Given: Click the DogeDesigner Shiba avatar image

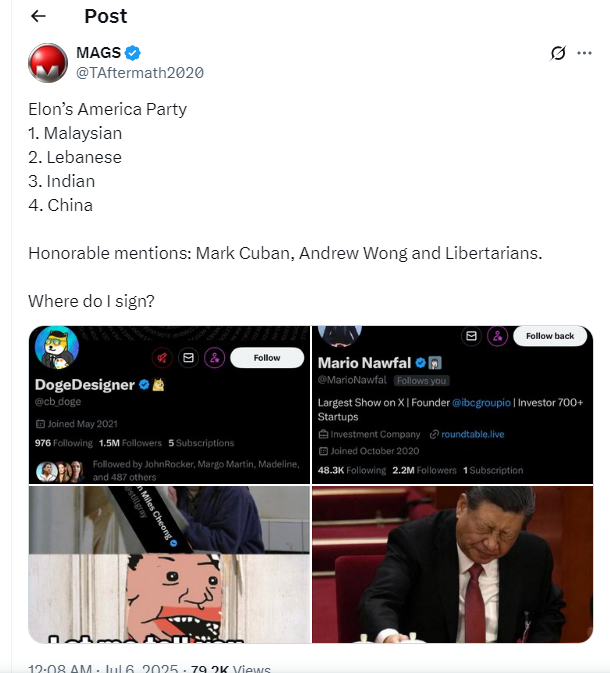Looking at the screenshot, I should click(56, 347).
